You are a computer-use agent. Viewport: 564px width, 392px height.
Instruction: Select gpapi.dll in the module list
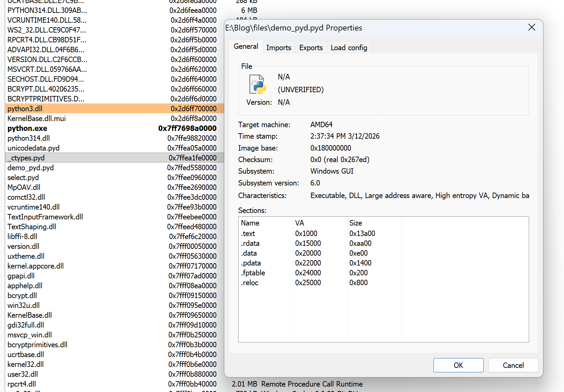(x=115, y=276)
